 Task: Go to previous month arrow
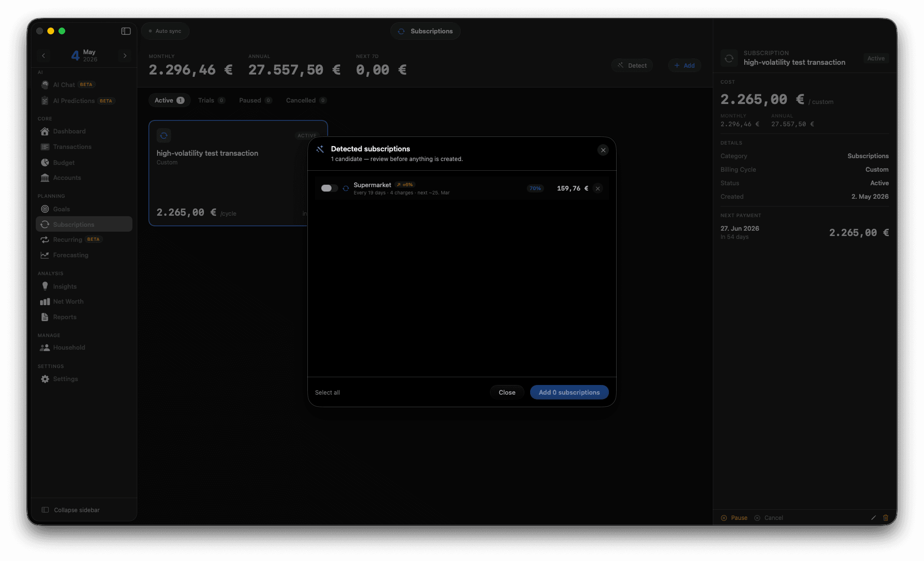tap(43, 56)
